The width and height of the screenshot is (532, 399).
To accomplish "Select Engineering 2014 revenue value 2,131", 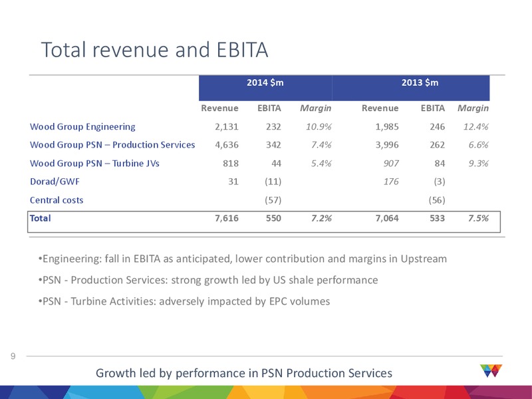I will (227, 127).
